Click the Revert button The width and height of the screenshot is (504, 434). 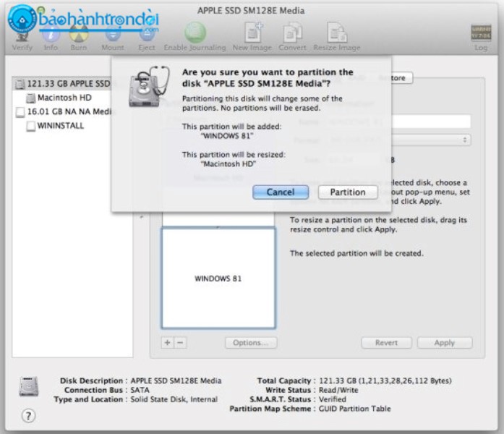coord(386,343)
